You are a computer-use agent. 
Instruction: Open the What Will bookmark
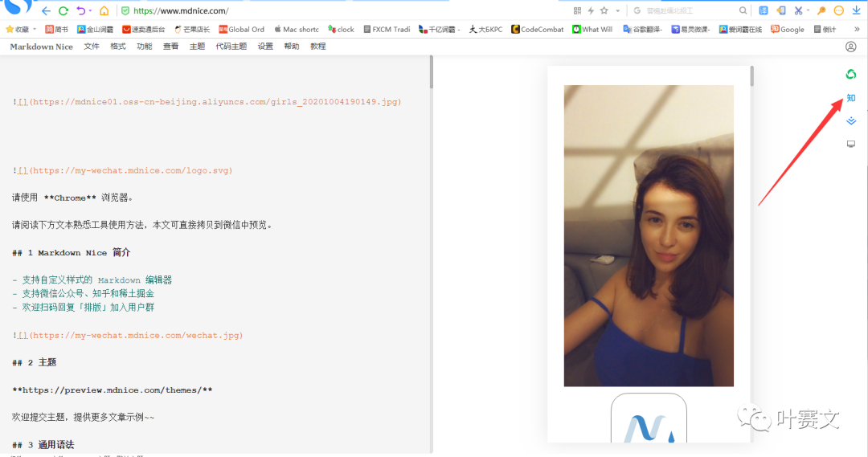(x=592, y=30)
